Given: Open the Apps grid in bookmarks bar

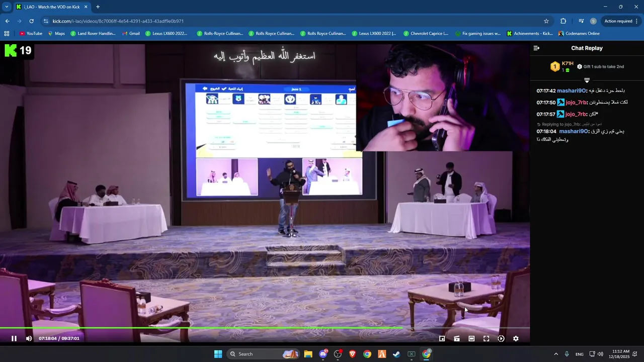Looking at the screenshot, I should point(7,34).
